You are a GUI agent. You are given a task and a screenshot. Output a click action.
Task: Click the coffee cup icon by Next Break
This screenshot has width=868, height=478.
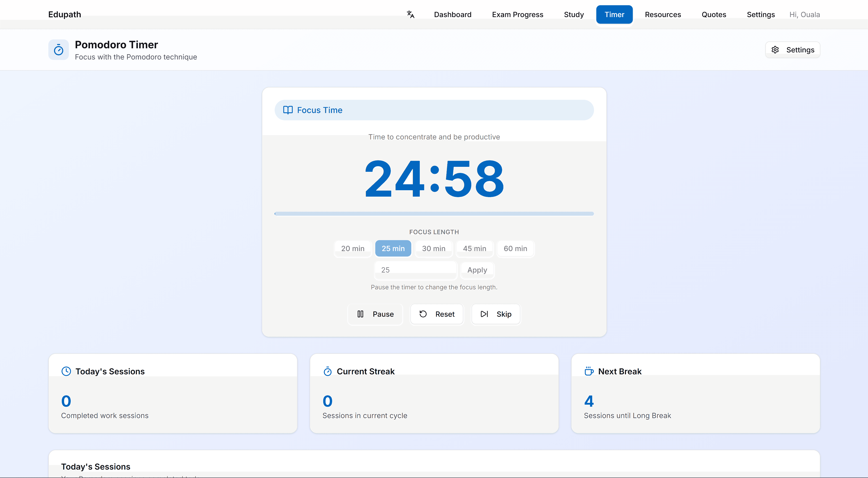tap(589, 371)
